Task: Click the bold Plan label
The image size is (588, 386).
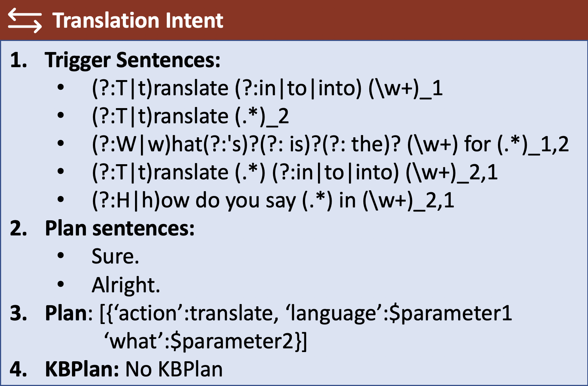Action: point(66,313)
